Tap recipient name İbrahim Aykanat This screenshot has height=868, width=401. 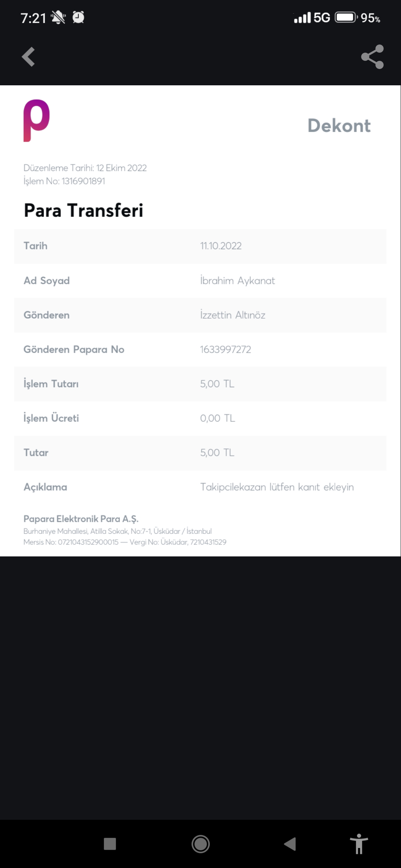point(237,280)
